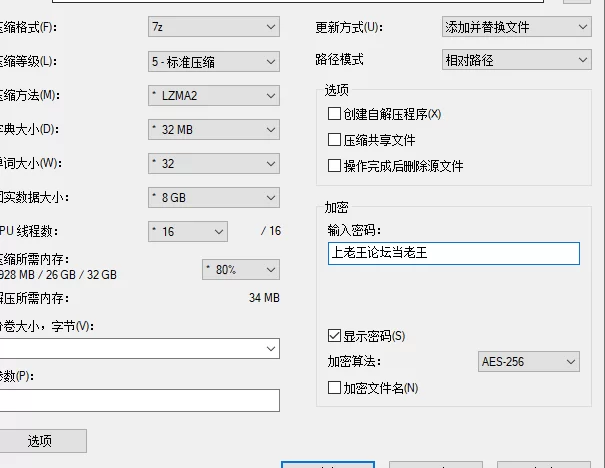This screenshot has height=468, width=605.
Task: Click the password input field
Action: (454, 253)
